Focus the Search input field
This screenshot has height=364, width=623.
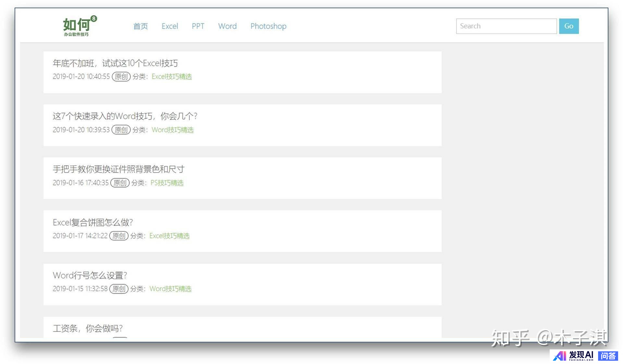point(506,26)
